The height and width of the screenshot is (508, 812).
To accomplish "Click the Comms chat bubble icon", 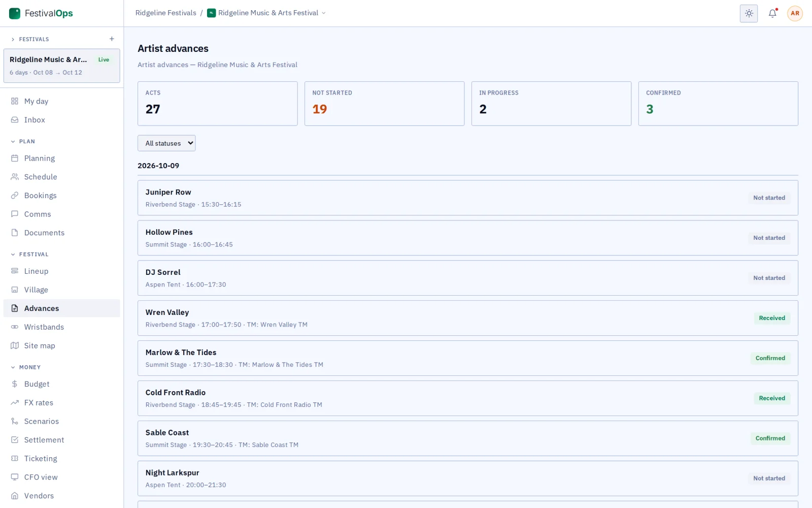I will [x=15, y=214].
